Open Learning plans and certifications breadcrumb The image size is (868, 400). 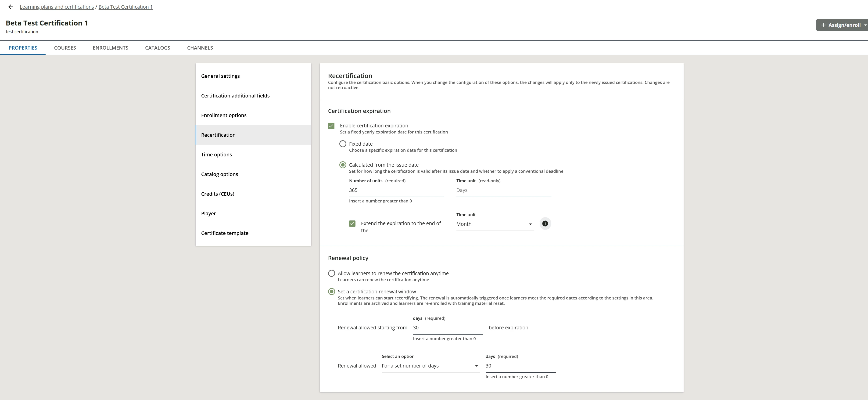tap(57, 7)
